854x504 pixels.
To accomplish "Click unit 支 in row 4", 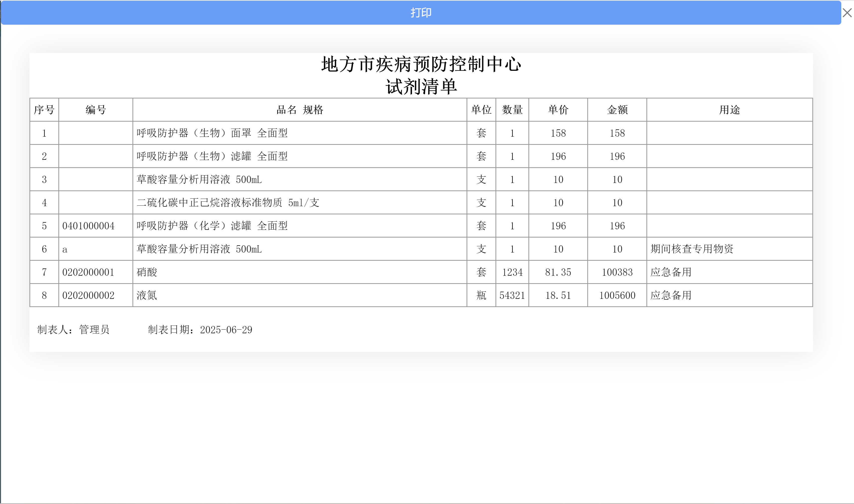I will coord(482,202).
